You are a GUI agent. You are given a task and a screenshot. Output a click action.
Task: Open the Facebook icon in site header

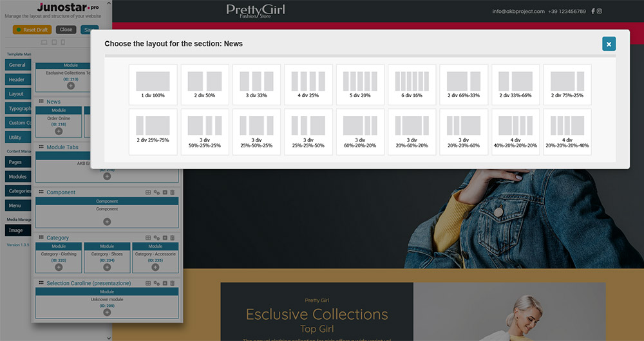pyautogui.click(x=592, y=11)
